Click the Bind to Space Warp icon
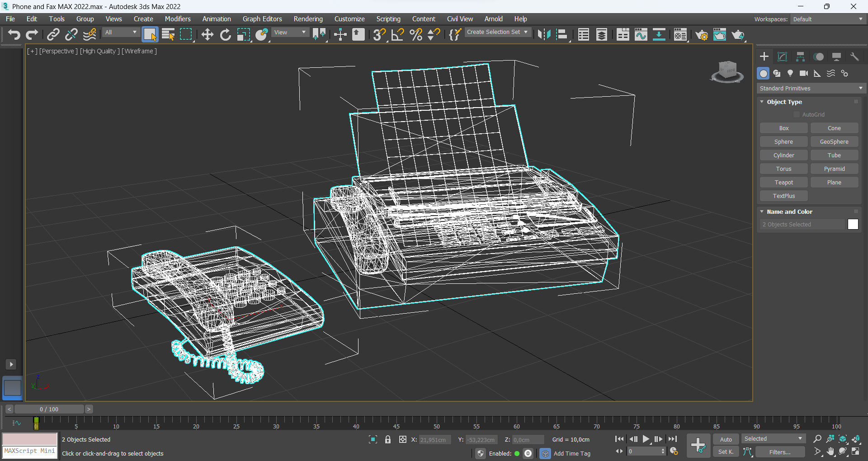 (x=90, y=35)
